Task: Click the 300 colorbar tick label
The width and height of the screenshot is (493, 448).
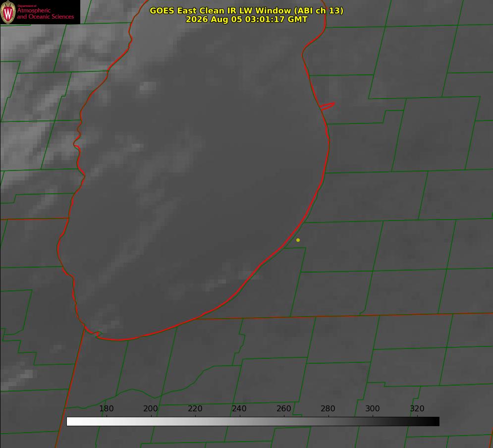Action: pyautogui.click(x=372, y=408)
